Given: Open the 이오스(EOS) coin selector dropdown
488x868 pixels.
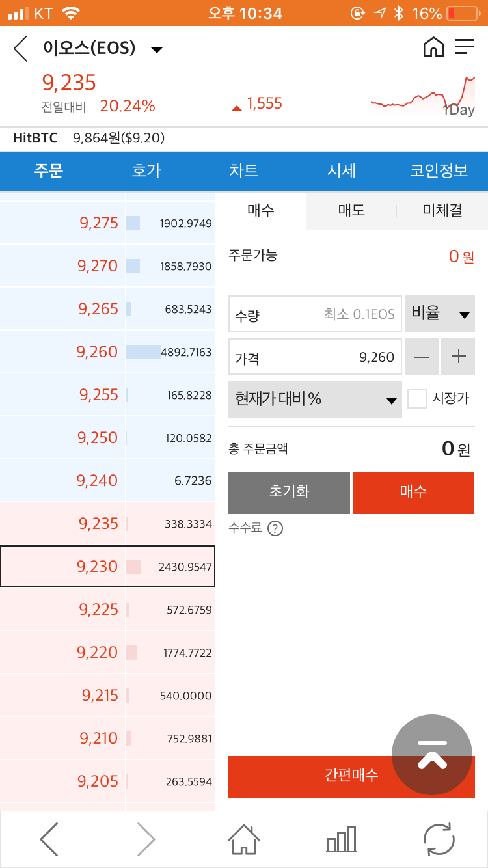Looking at the screenshot, I should [x=156, y=48].
